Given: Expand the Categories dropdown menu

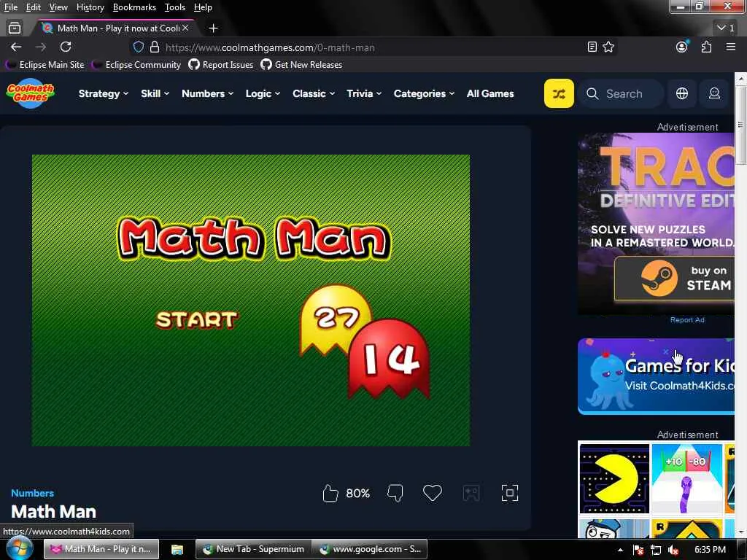Looking at the screenshot, I should click(424, 93).
